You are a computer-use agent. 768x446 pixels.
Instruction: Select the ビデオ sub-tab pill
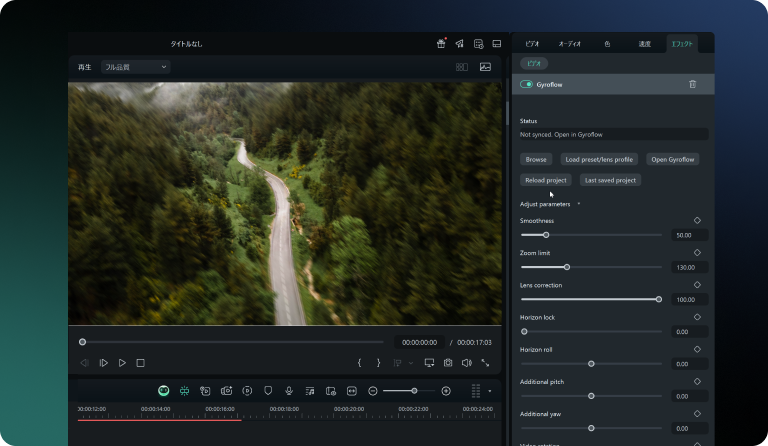pyautogui.click(x=534, y=63)
